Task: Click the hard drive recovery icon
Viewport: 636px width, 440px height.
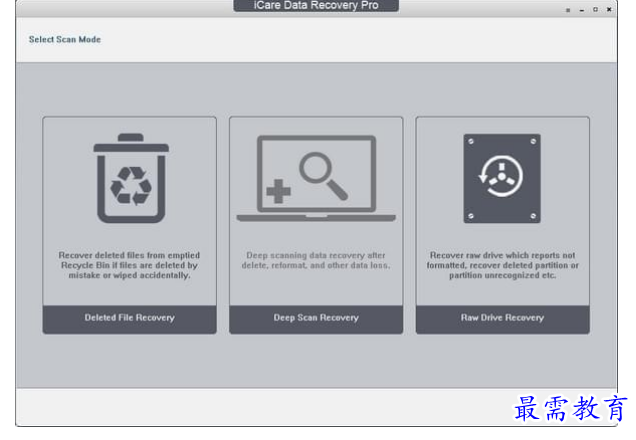Action: tap(502, 178)
